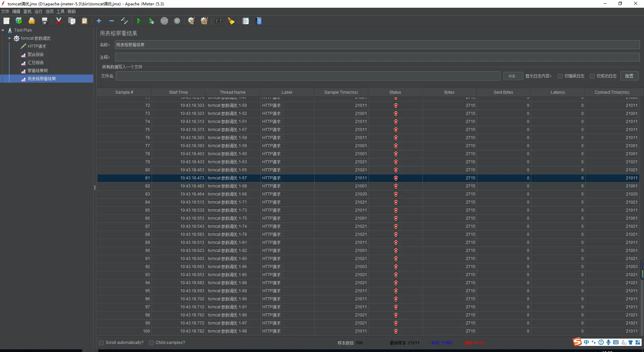Screen dimensions: 644x352
Task: Select tomcat 参数调优 thread group node
Action: pos(36,38)
